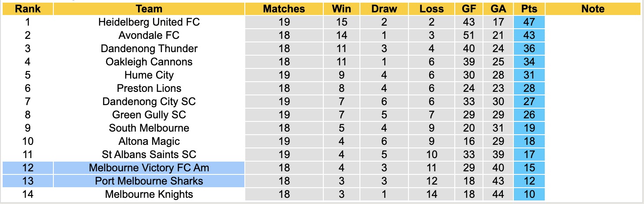This screenshot has height=204, width=644.
Task: Open Melbourne Knights team entry
Action: [149, 194]
